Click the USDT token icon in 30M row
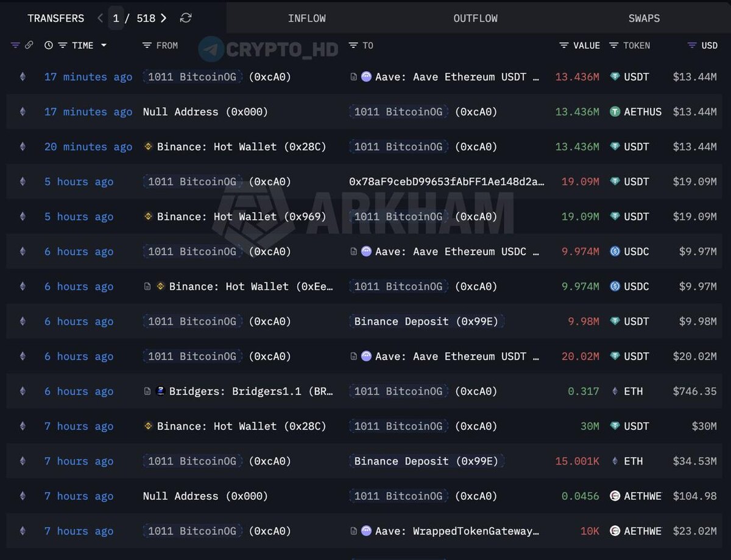 point(615,426)
